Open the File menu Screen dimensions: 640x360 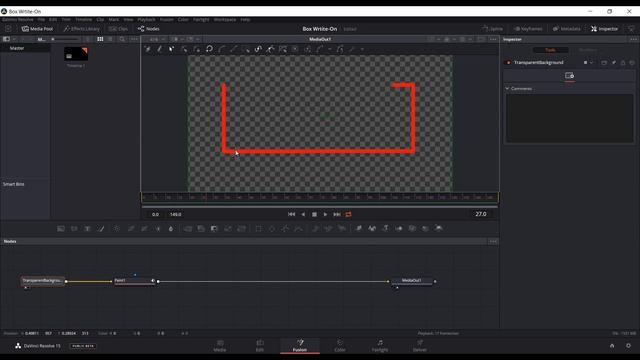[41, 20]
